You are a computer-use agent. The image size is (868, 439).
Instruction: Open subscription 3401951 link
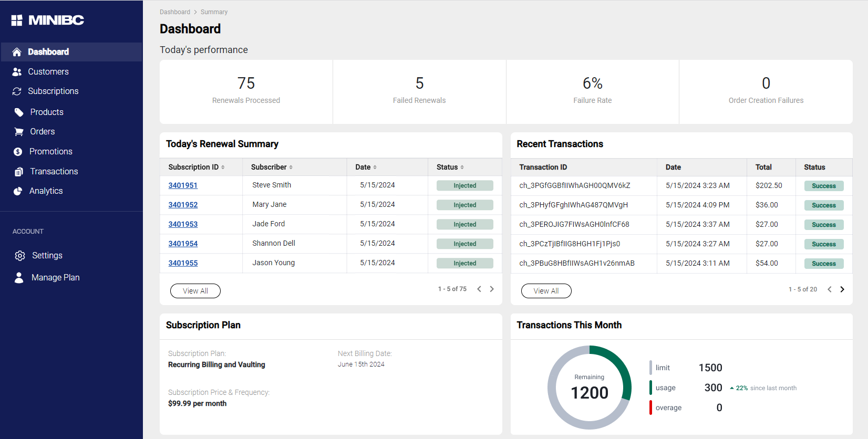[183, 185]
